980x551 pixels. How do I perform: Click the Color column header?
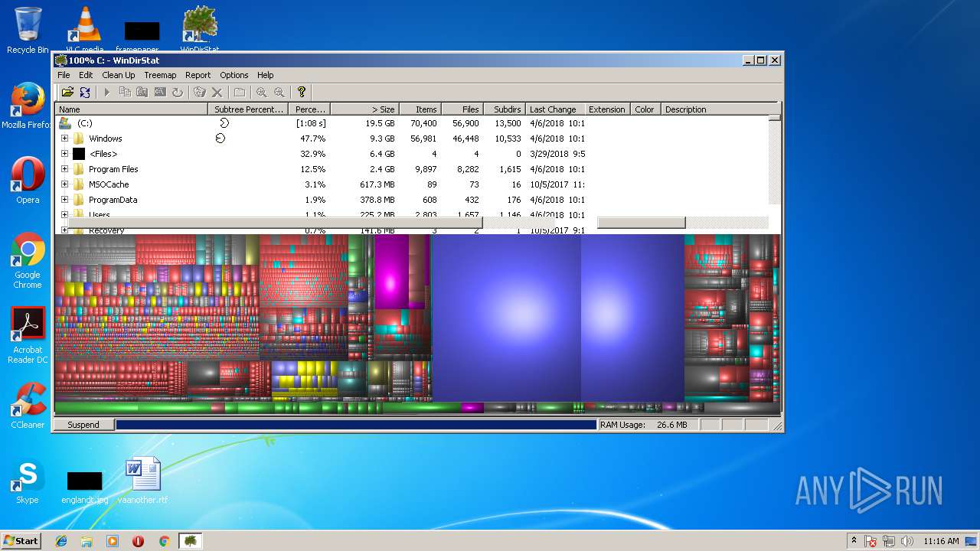click(x=645, y=109)
